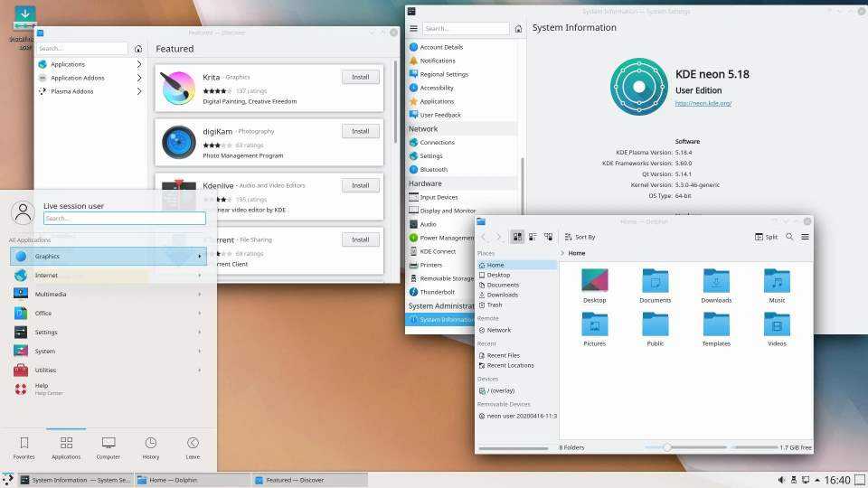Open the neon.kde.org link
Image resolution: width=868 pixels, height=488 pixels.
(703, 103)
